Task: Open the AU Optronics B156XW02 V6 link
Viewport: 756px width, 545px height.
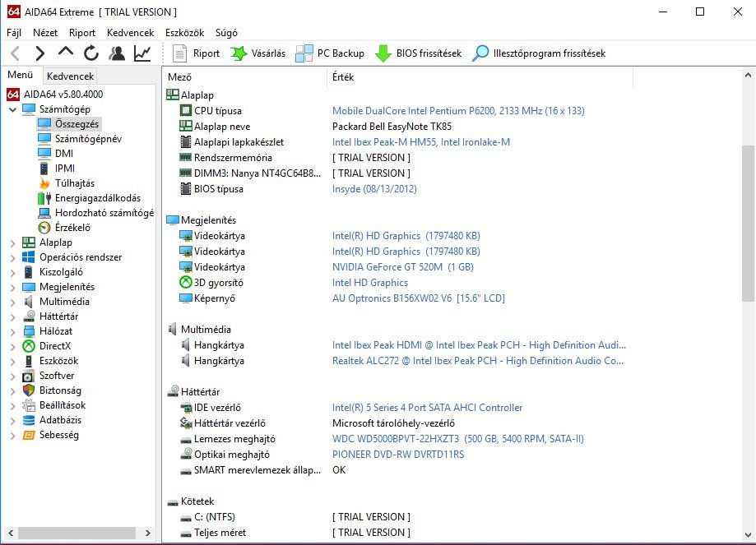Action: tap(419, 298)
